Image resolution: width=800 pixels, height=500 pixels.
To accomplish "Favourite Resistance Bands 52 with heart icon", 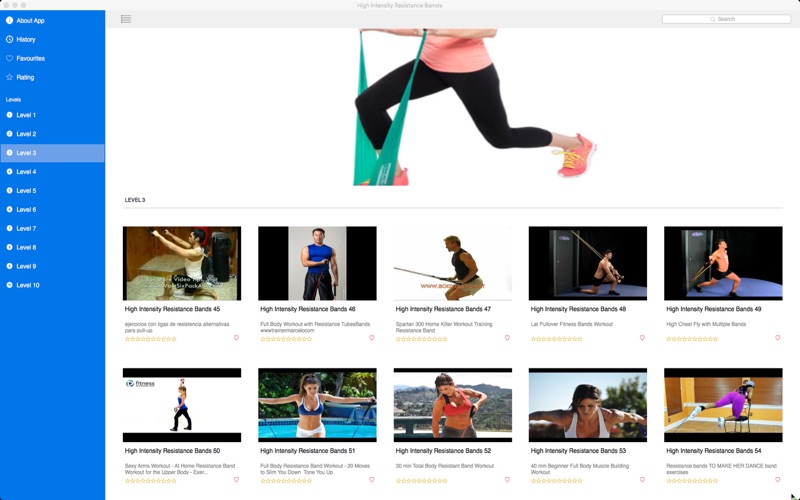I will tap(507, 480).
